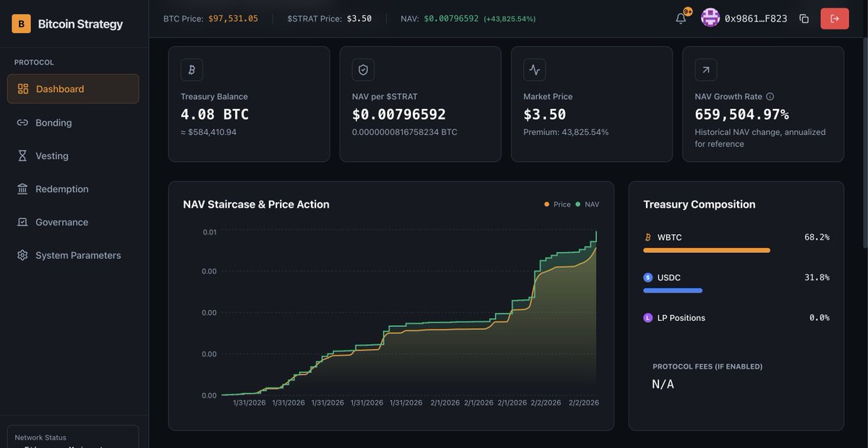Screen dimensions: 868x448
Task: Click the NAV Growth Rate info tooltip icon
Action: [x=769, y=96]
